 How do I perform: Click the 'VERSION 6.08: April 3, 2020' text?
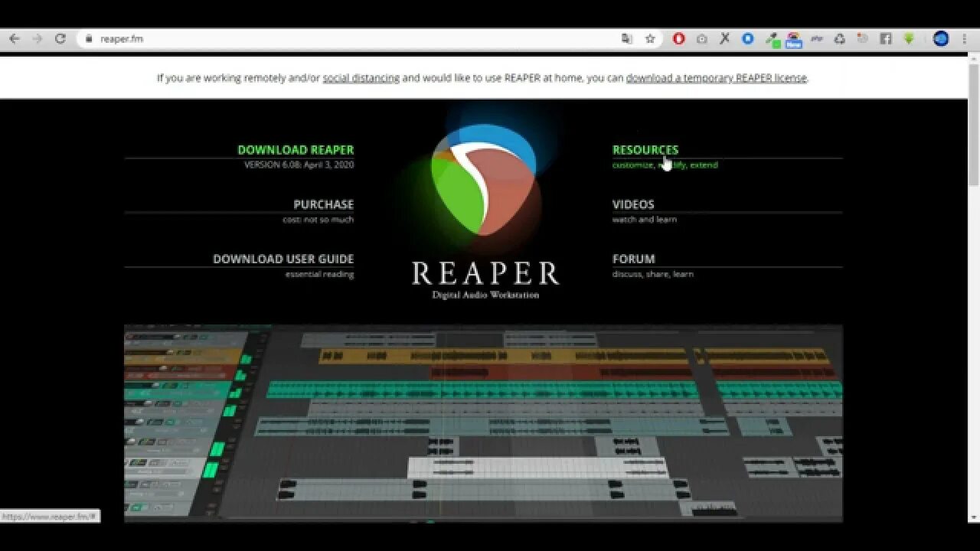(x=299, y=165)
